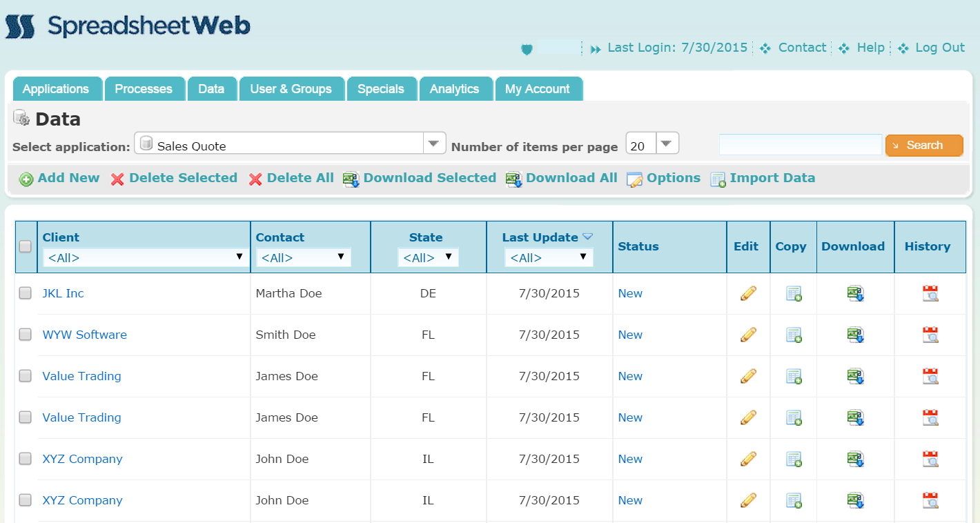Download the WYW Software record as Excel
The image size is (980, 523).
pos(856,335)
